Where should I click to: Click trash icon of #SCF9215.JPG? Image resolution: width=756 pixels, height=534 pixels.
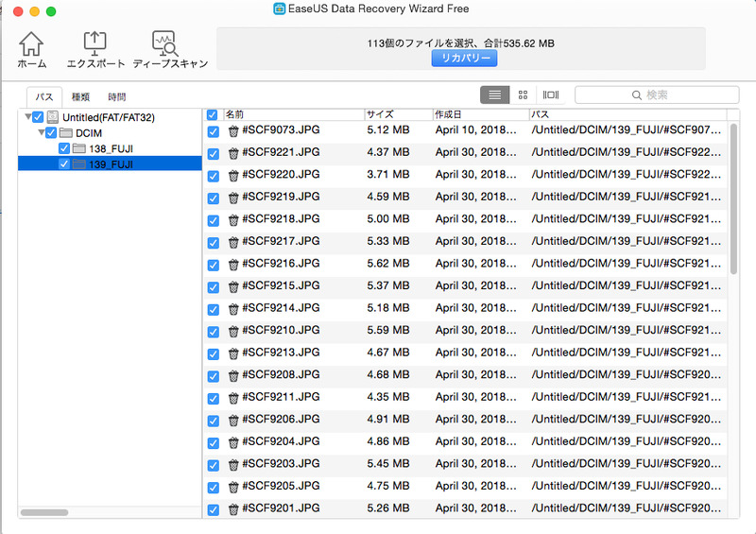[x=233, y=286]
